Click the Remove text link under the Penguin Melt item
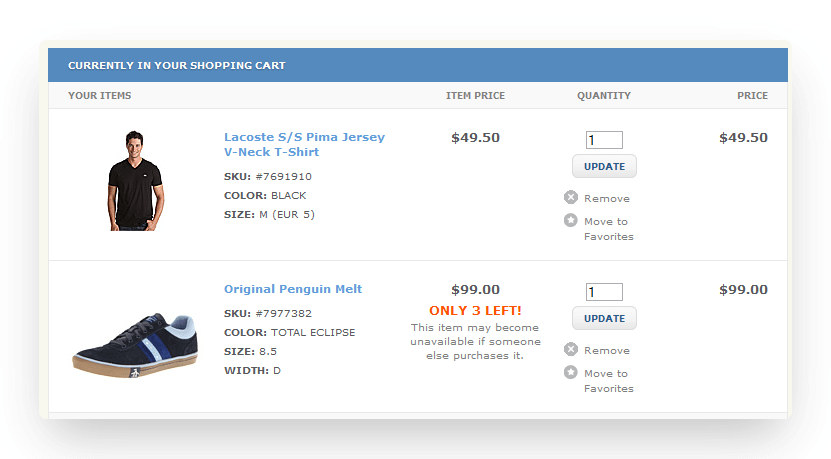This screenshot has width=831, height=459. point(607,351)
